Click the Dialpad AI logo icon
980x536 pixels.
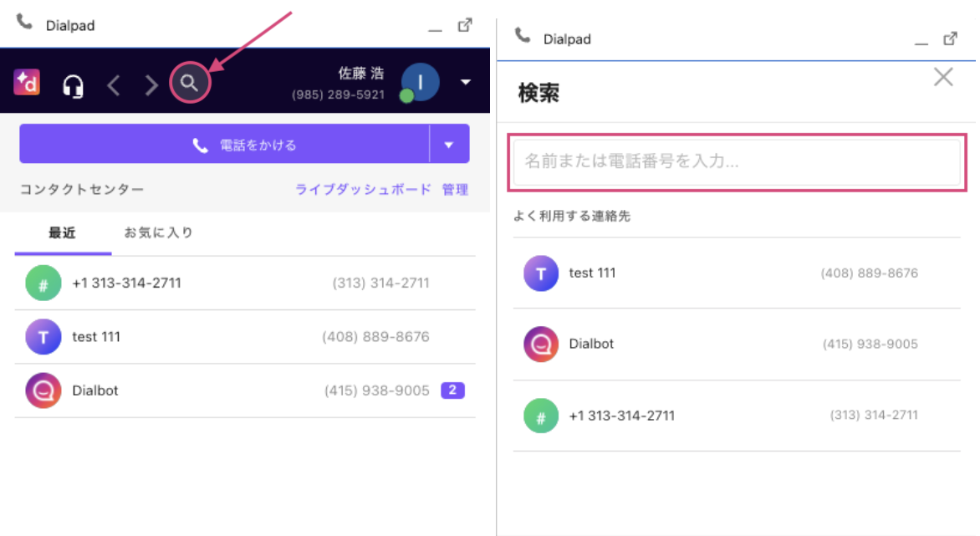click(x=27, y=83)
